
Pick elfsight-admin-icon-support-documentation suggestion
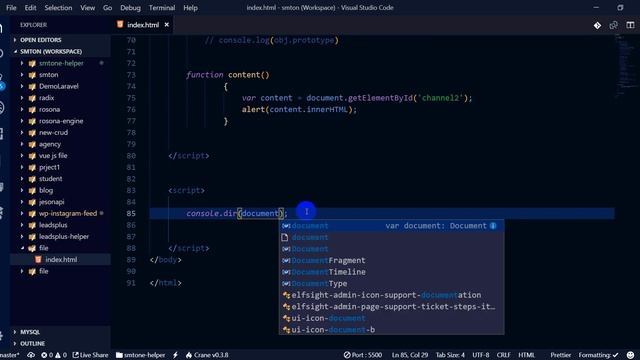click(x=391, y=295)
